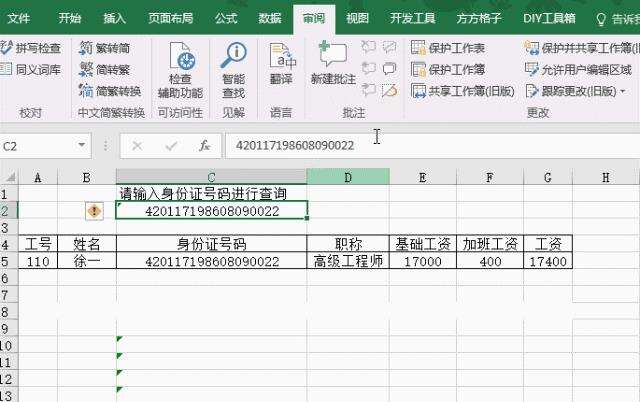Select cell containing 17000
This screenshot has height=402, width=640.
(423, 261)
